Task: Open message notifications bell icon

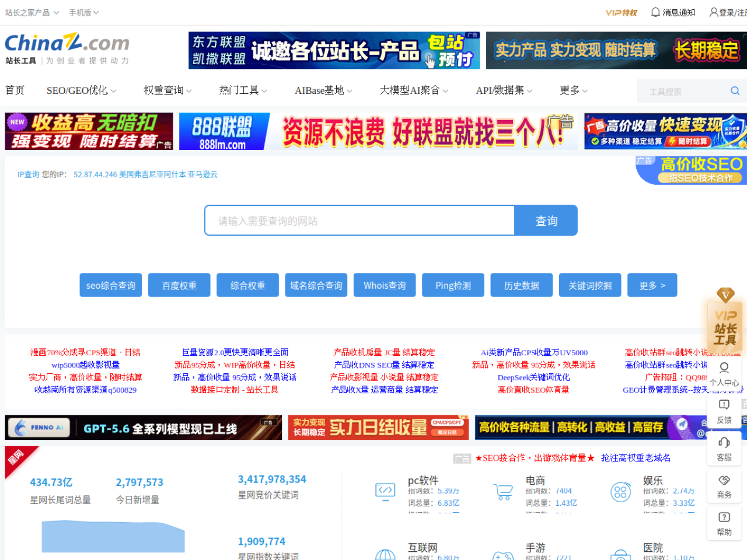Action: 655,12
